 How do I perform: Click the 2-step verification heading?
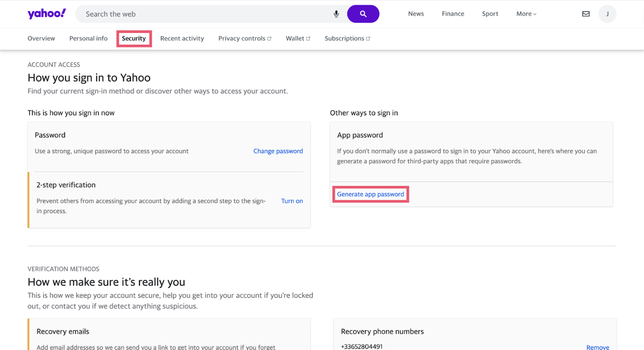tap(66, 185)
